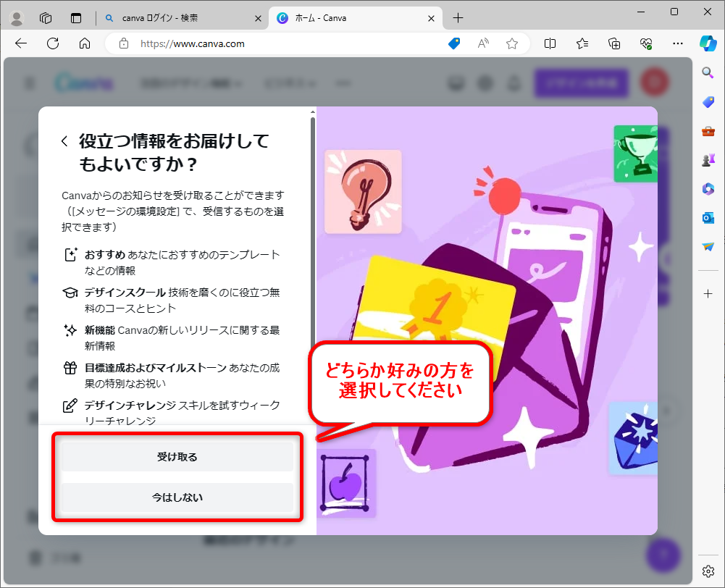The width and height of the screenshot is (725, 588).
Task: Click the gift icon beside 目標達成
Action: pos(70,368)
